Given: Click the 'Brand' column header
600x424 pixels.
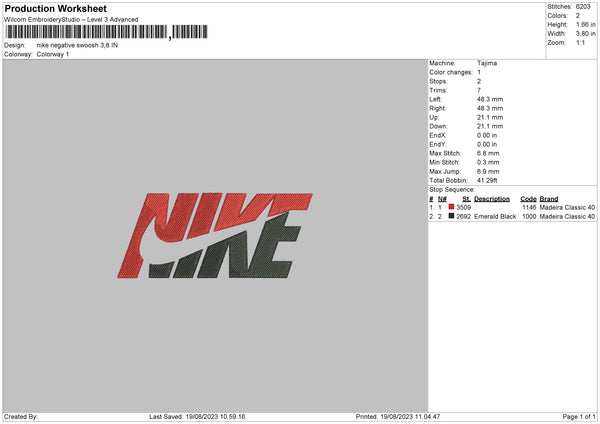Looking at the screenshot, I should tap(549, 199).
